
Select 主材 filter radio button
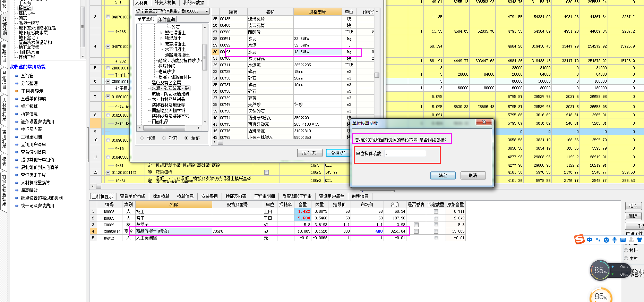point(626,258)
